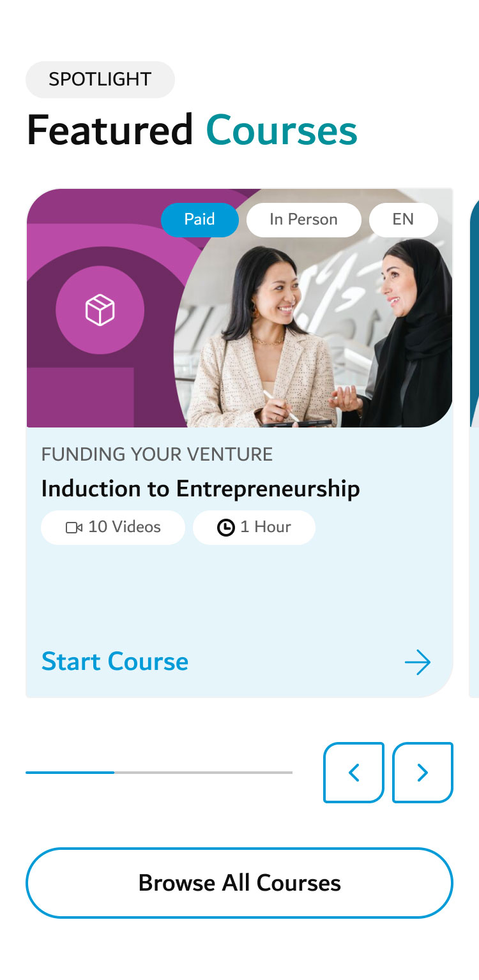Click the 1 Hour duration text
Viewport: 479px width, 980px height.
tap(265, 527)
